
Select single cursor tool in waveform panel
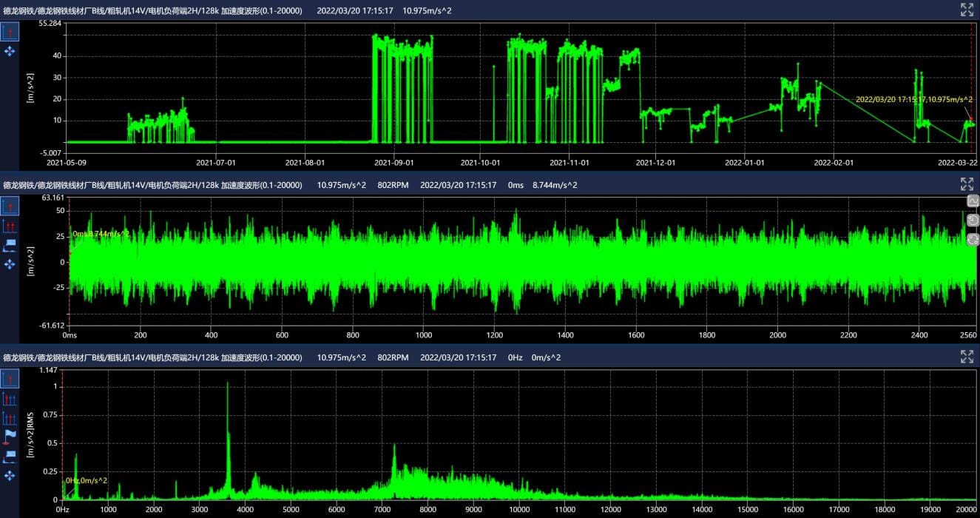click(x=10, y=206)
